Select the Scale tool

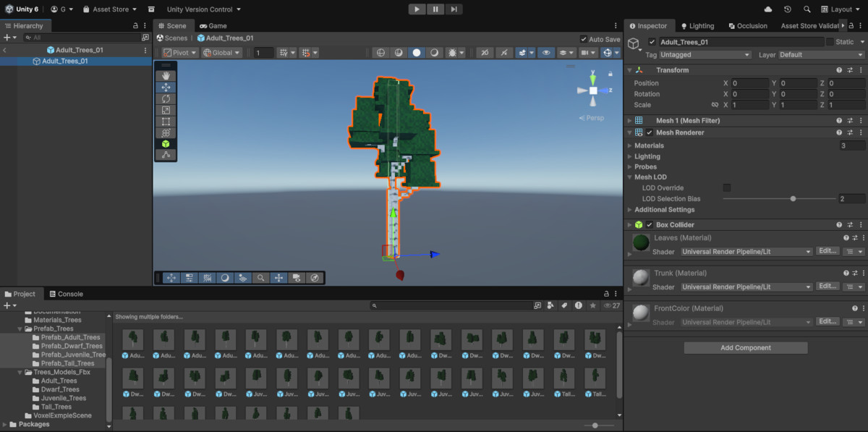[x=166, y=110]
